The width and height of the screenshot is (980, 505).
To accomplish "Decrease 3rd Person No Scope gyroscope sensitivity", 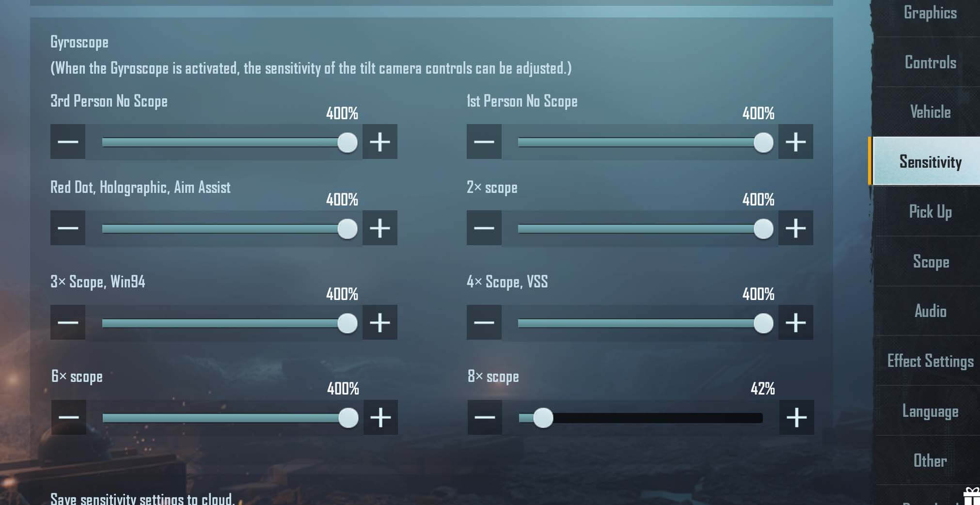I will [x=68, y=142].
